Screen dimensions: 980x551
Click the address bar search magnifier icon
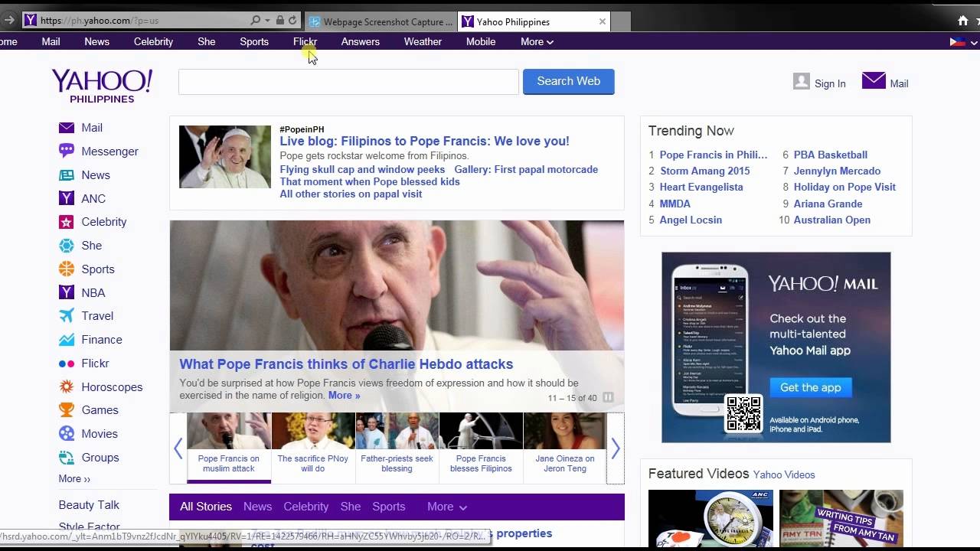tap(256, 21)
